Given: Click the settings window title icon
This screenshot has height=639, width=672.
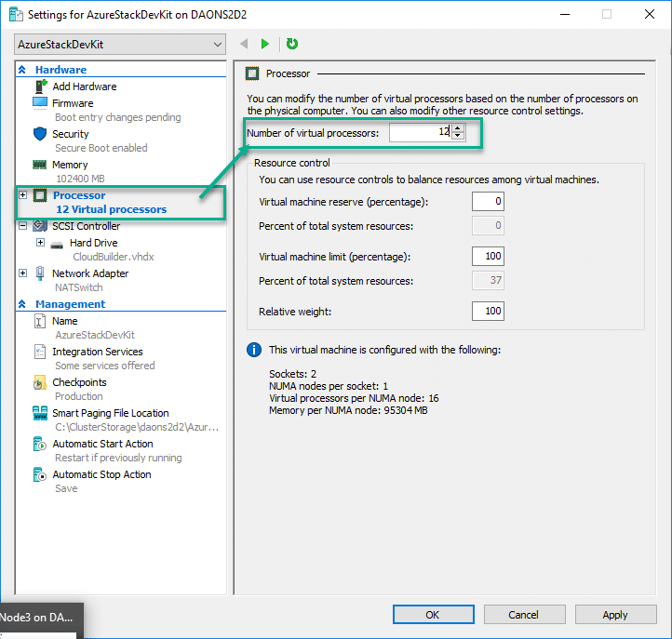Looking at the screenshot, I should [16, 15].
